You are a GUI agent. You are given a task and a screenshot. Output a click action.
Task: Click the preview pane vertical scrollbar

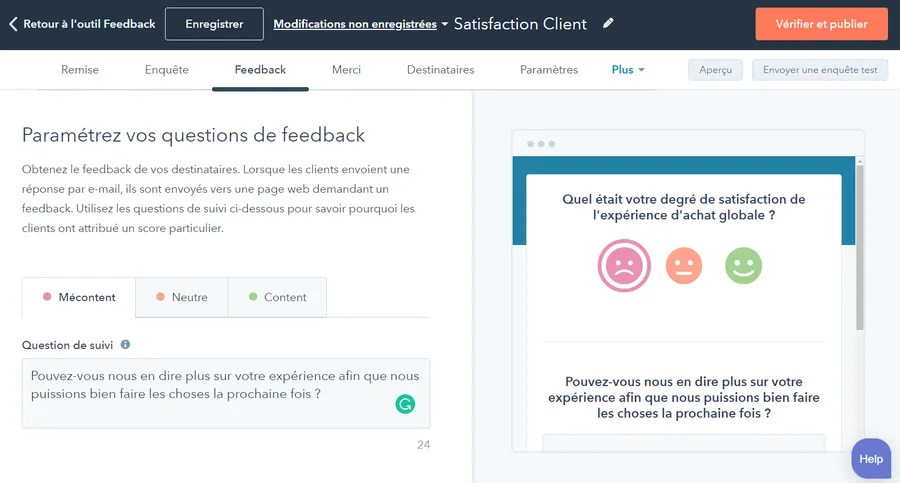859,250
